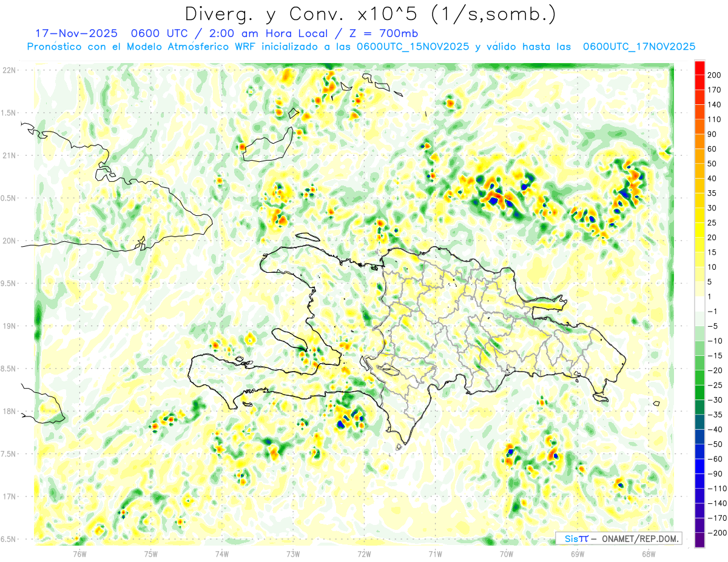Click the '68W' longitude label

(649, 554)
